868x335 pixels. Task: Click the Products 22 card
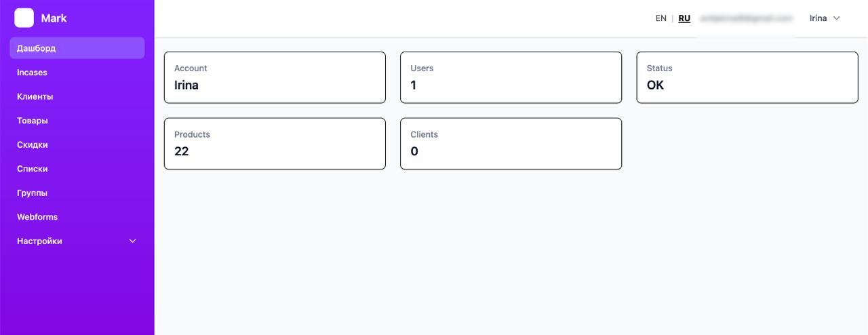coord(275,144)
